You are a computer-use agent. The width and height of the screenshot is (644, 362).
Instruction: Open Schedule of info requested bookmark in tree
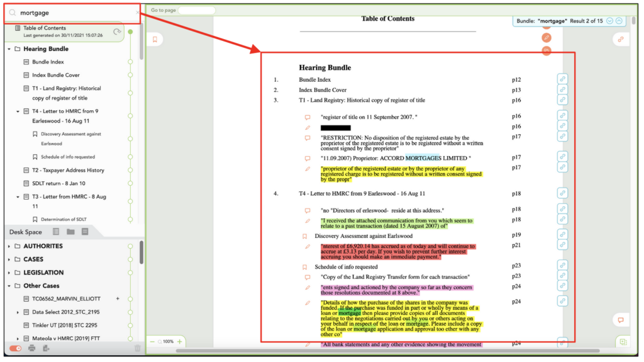point(68,157)
